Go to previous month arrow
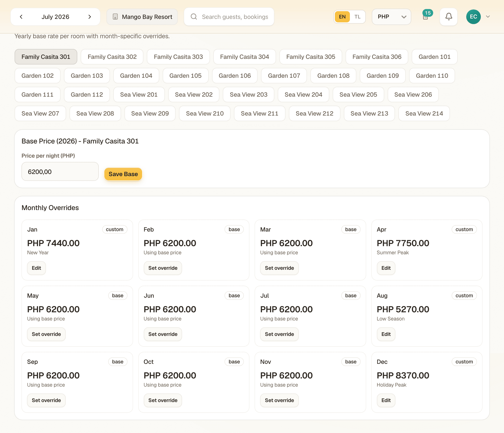 21,17
